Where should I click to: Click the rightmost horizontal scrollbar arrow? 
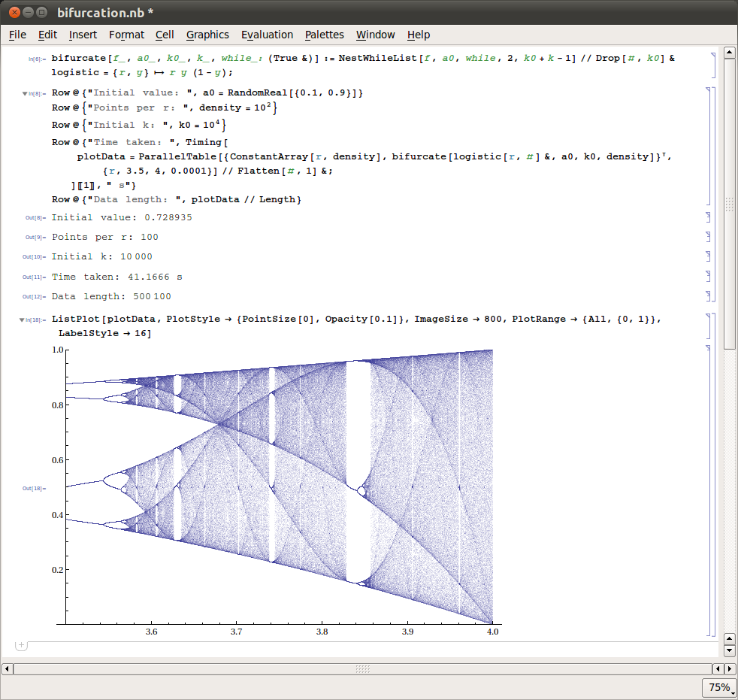728,668
